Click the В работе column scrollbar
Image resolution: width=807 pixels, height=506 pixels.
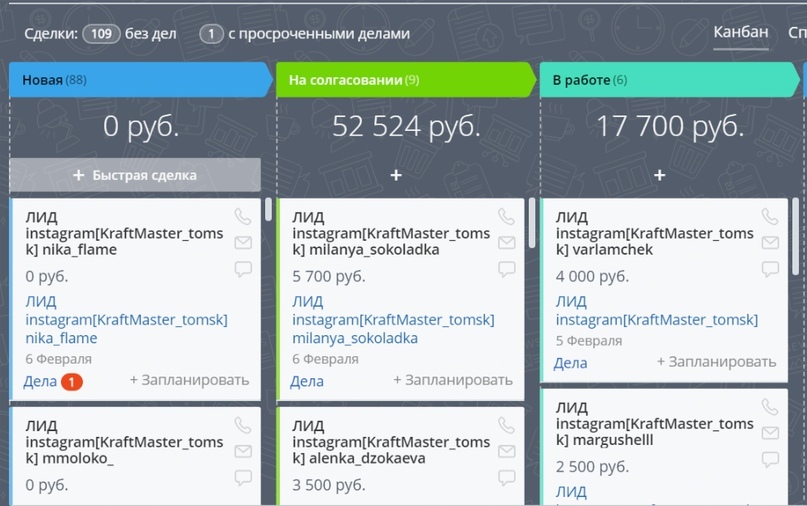pyautogui.click(x=795, y=237)
